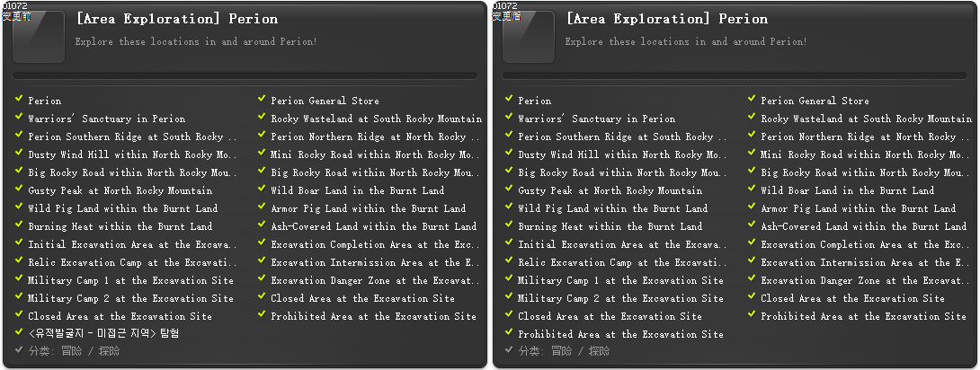Expand truncated Dusty Wind Hill entry in 变更前 panel

[132, 154]
